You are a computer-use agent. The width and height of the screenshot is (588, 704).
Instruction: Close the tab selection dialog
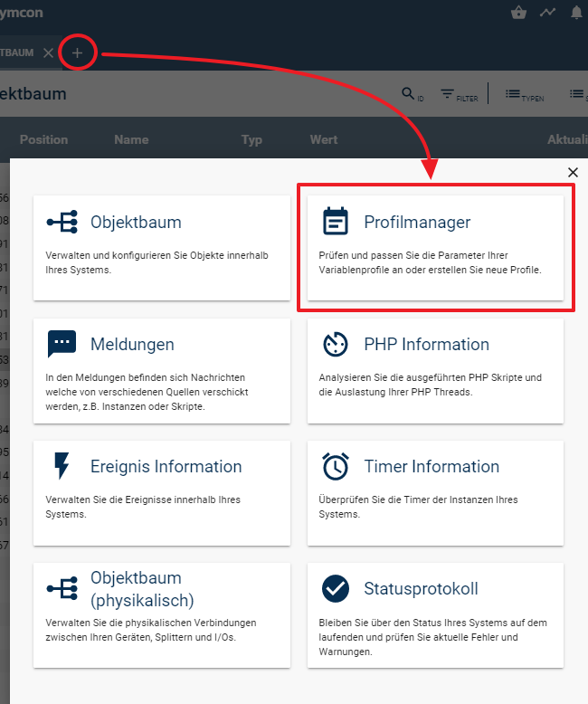(573, 172)
